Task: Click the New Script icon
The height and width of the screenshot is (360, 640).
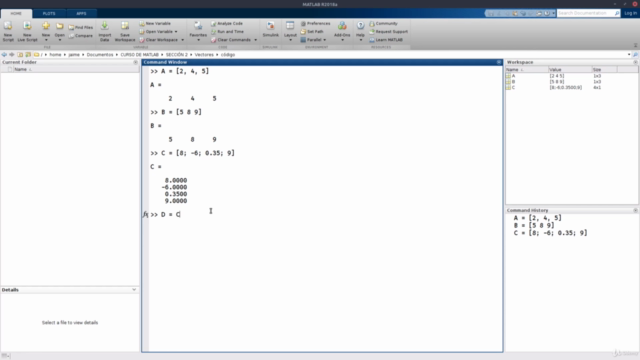Action: (8, 31)
